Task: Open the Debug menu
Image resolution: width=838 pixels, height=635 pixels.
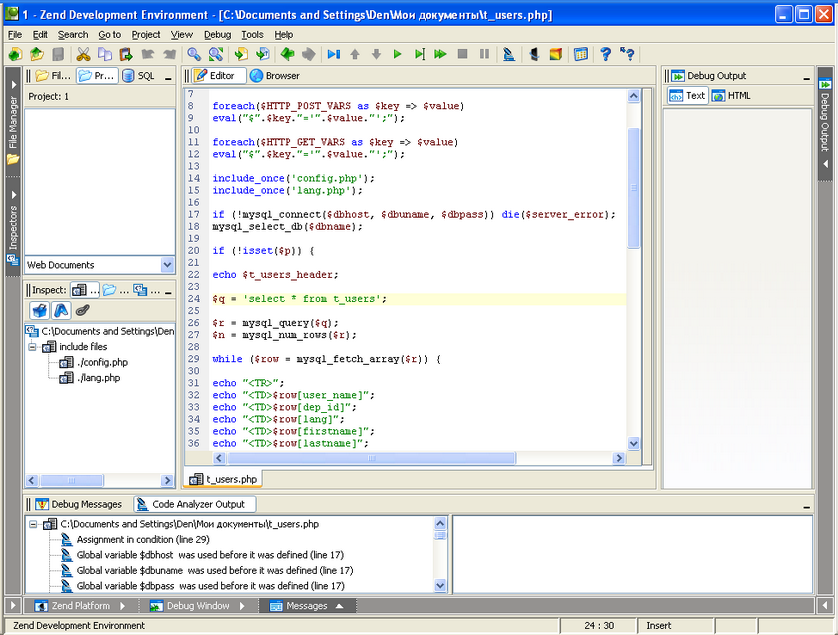Action: (x=217, y=35)
